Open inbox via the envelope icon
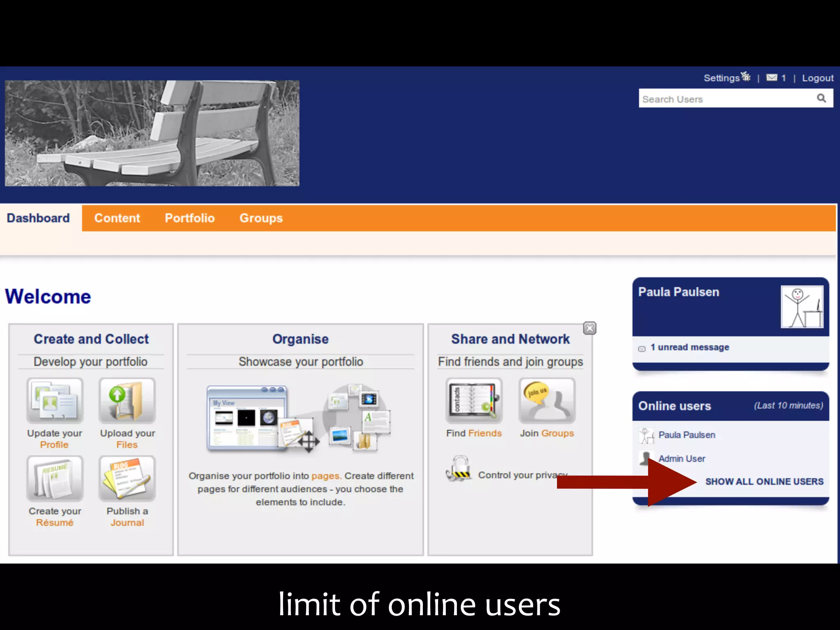840x630 pixels. 772,78
